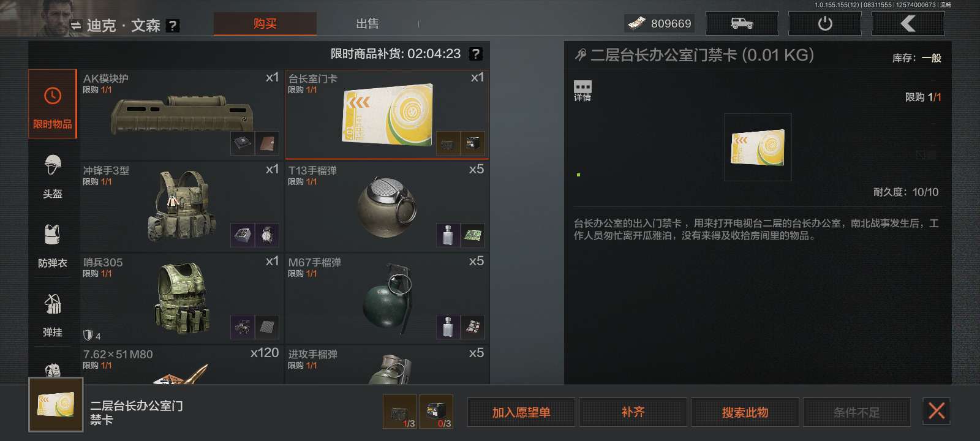Click help icon next to 迪克·文森
Image resolution: width=980 pixels, height=441 pixels.
[173, 26]
